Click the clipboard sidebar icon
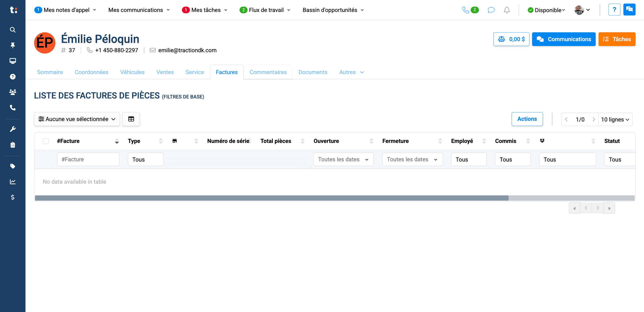This screenshot has width=644, height=312. pos(12,145)
